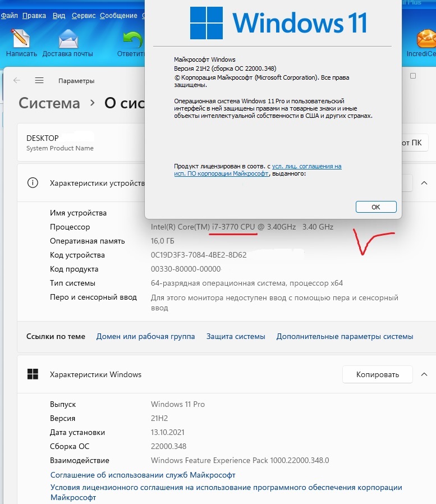Open Соглашение об использовании служб Майкрософт
The width and height of the screenshot is (436, 504).
(143, 475)
